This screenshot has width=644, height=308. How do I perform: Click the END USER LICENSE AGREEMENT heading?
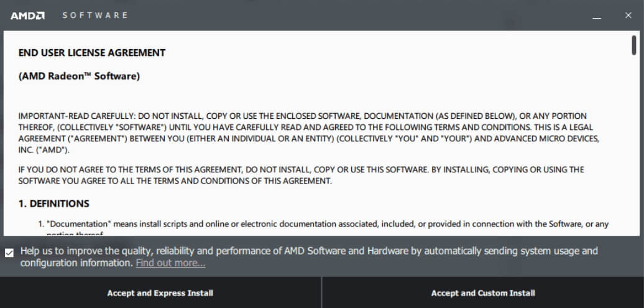pos(92,53)
